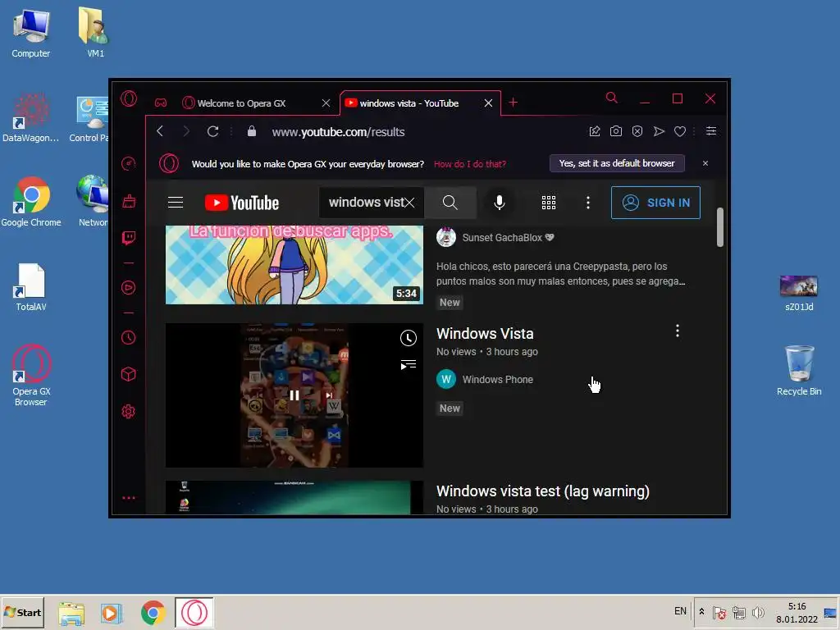Open Settings gear in sidebar
Viewport: 840px width, 630px height.
[x=129, y=412]
